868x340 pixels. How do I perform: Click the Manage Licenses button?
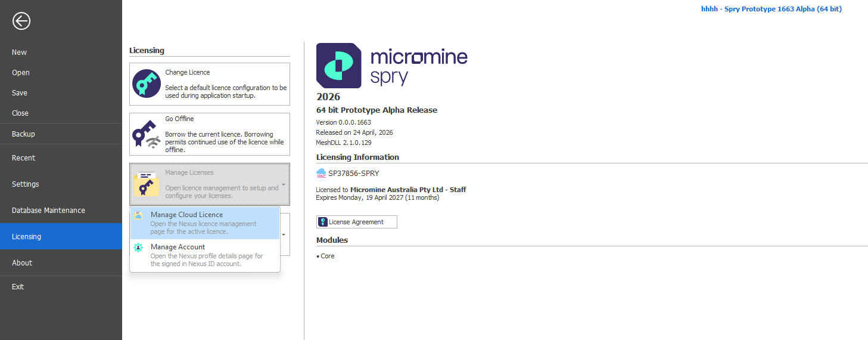(x=210, y=184)
